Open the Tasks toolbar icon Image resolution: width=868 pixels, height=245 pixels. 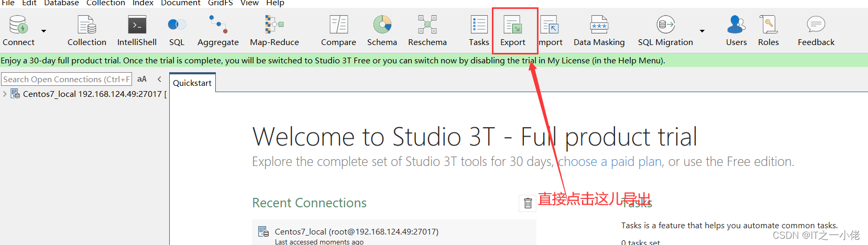pos(479,30)
